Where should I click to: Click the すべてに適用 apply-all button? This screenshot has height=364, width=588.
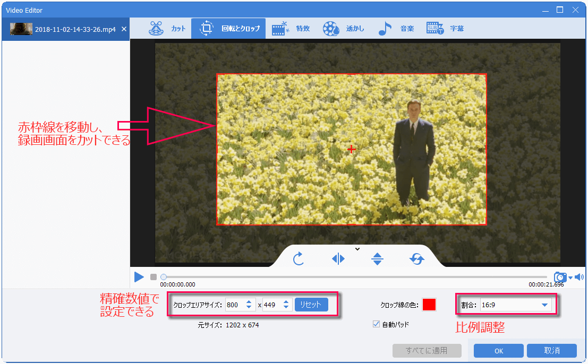point(427,351)
